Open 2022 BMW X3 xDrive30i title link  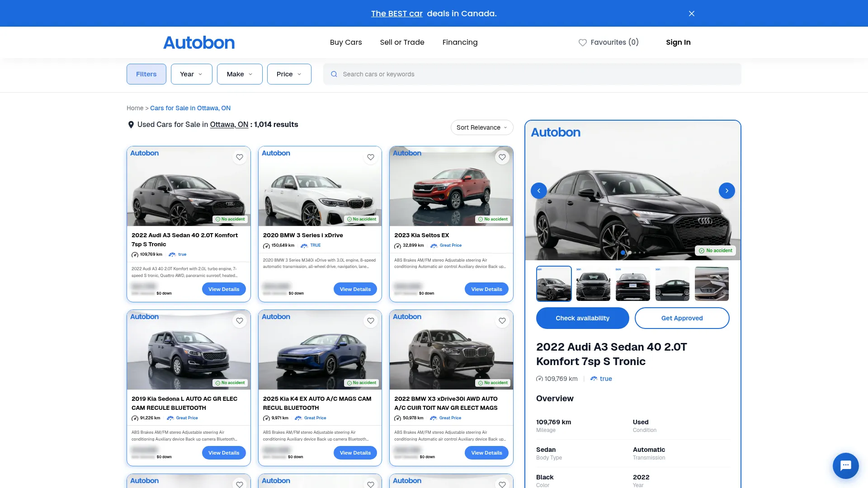[x=446, y=403]
